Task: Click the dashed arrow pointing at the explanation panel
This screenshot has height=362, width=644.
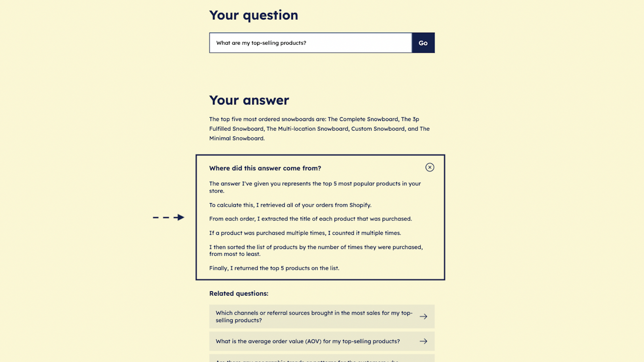Action: tap(169, 217)
